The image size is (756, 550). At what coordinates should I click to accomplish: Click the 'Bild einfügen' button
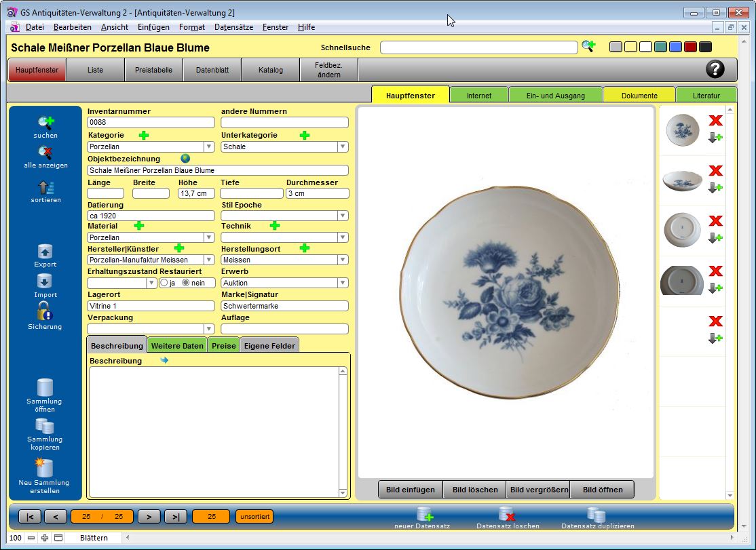pyautogui.click(x=410, y=490)
